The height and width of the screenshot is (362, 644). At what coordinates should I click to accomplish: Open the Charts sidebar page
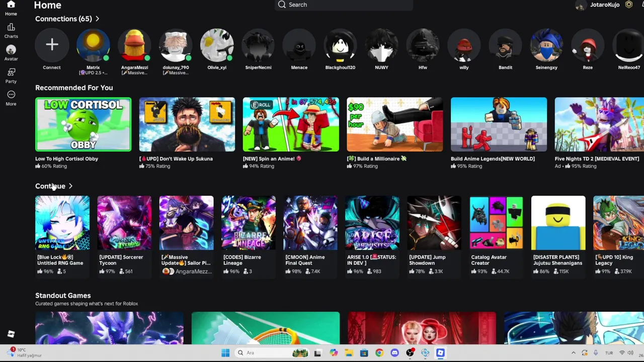11,31
